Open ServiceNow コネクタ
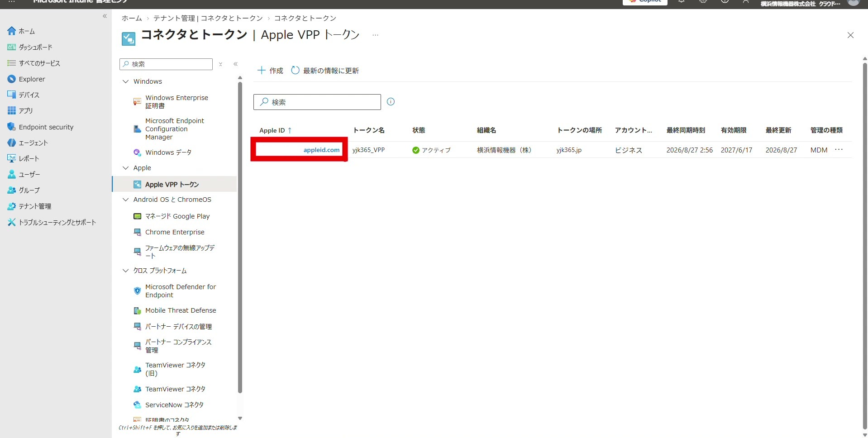The image size is (868, 438). coord(174,405)
